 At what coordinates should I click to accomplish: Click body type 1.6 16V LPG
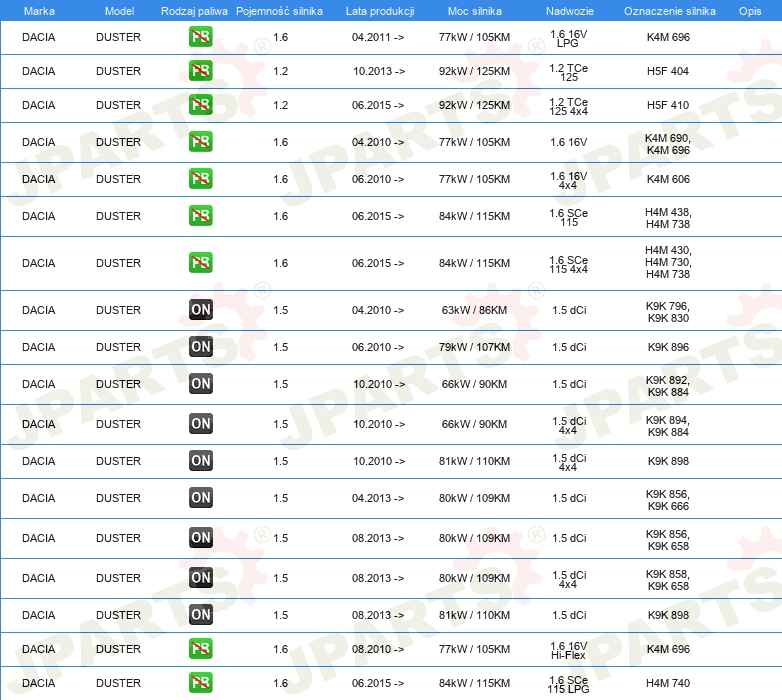(x=569, y=38)
